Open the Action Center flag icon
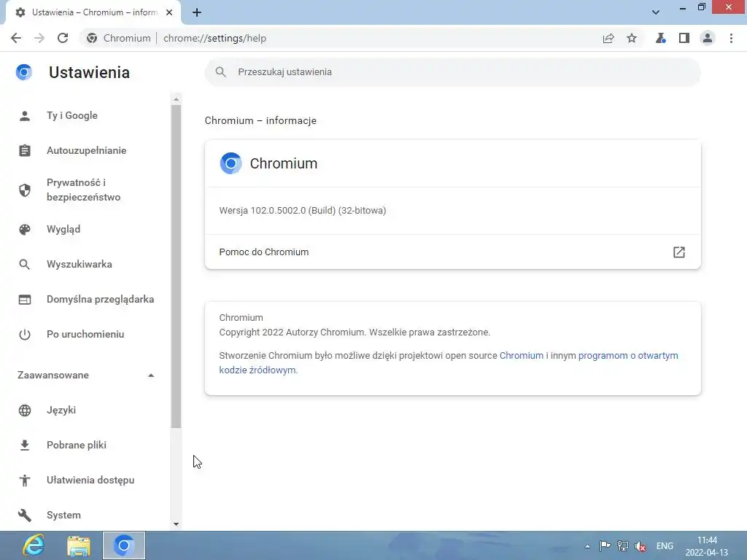The image size is (747, 560). (605, 546)
